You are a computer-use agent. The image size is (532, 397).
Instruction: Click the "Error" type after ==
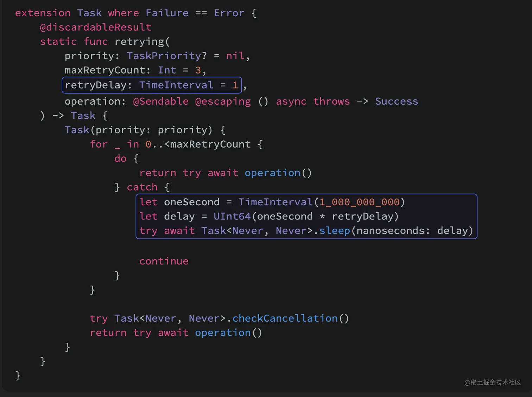point(229,13)
